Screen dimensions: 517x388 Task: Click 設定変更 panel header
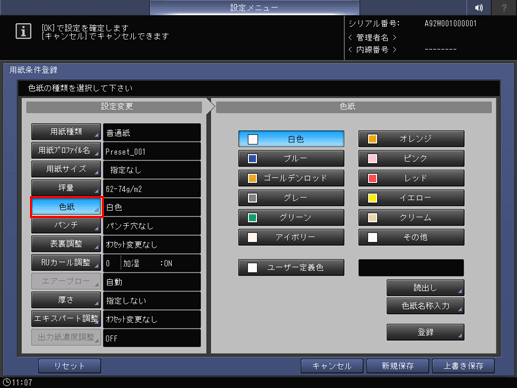coord(114,107)
